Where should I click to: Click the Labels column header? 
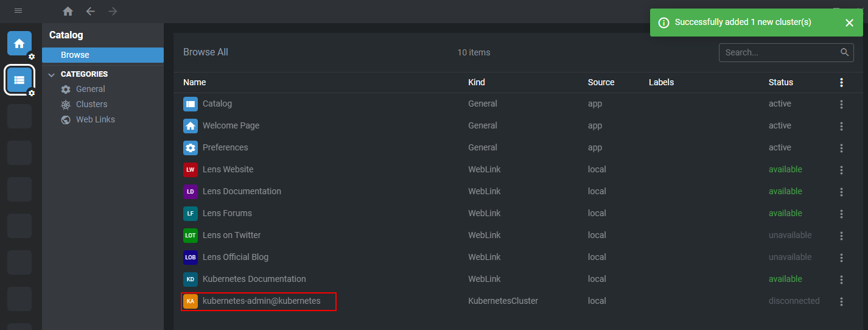(x=662, y=82)
